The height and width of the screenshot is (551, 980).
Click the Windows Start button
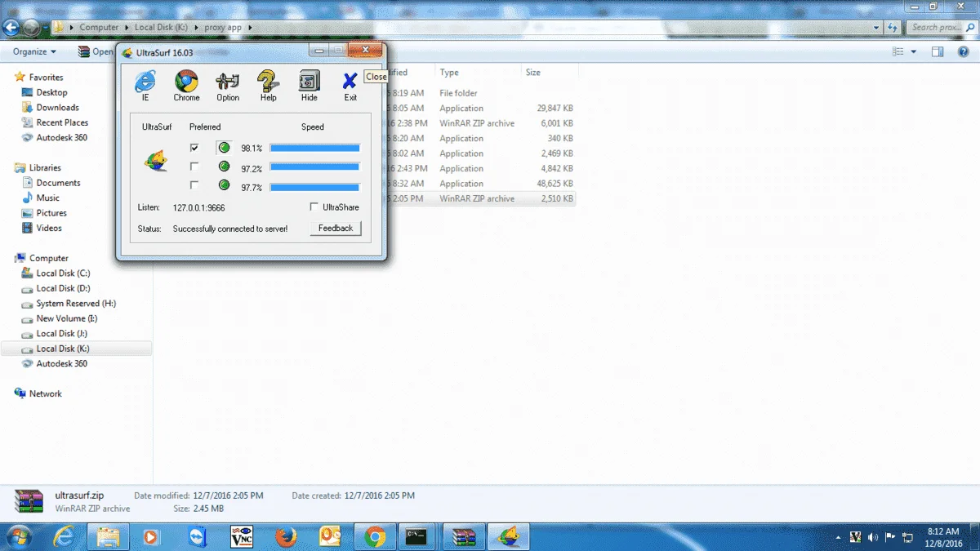click(x=18, y=536)
